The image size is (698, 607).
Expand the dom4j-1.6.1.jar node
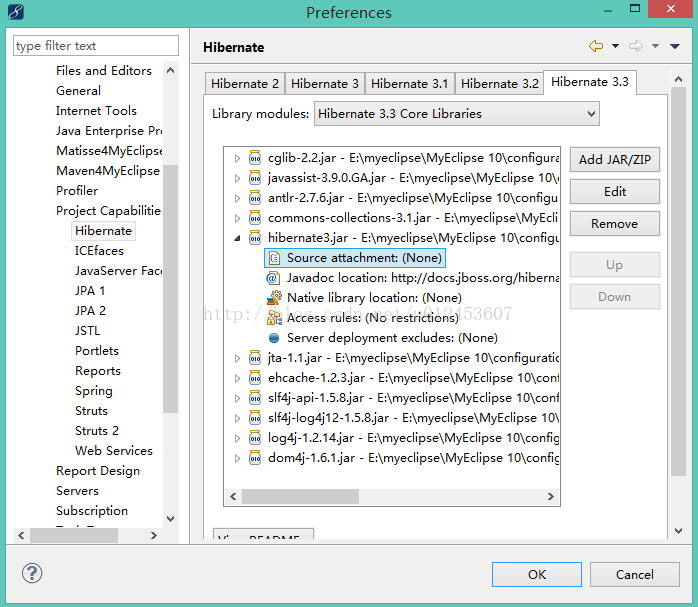[x=237, y=458]
